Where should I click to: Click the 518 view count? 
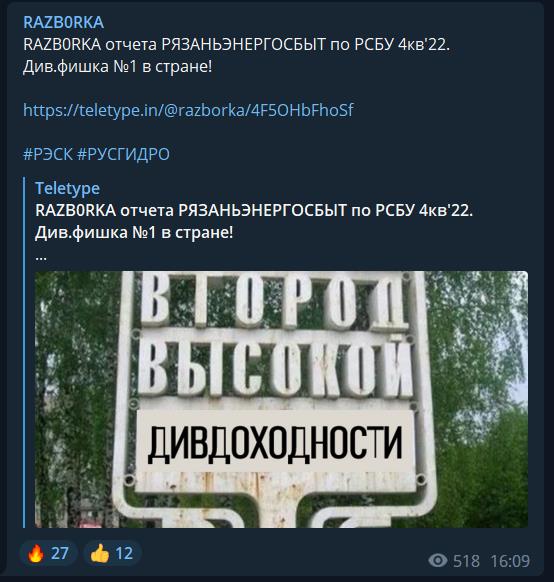pyautogui.click(x=466, y=560)
